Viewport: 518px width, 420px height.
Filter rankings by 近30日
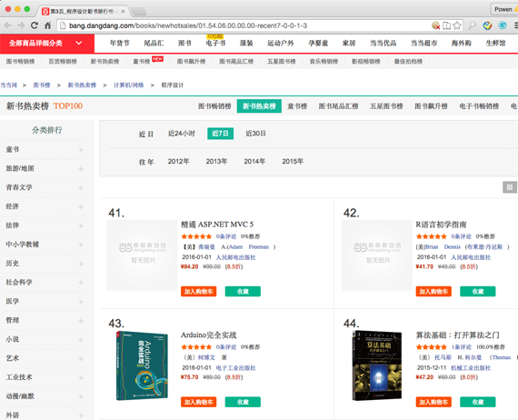[x=255, y=134]
